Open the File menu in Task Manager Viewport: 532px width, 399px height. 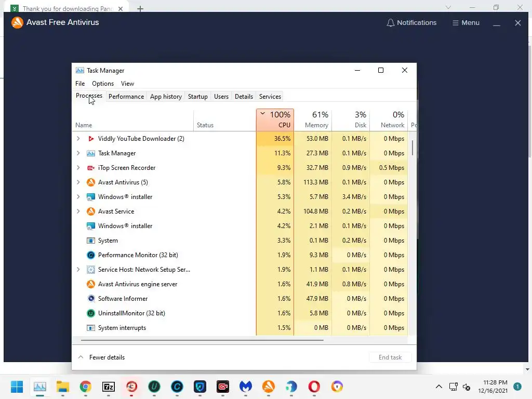point(80,84)
